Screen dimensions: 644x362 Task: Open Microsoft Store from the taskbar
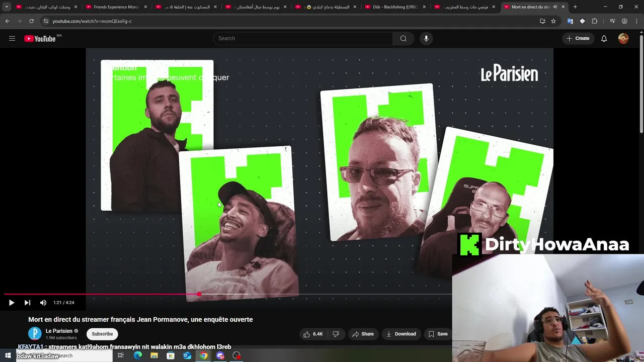171,355
